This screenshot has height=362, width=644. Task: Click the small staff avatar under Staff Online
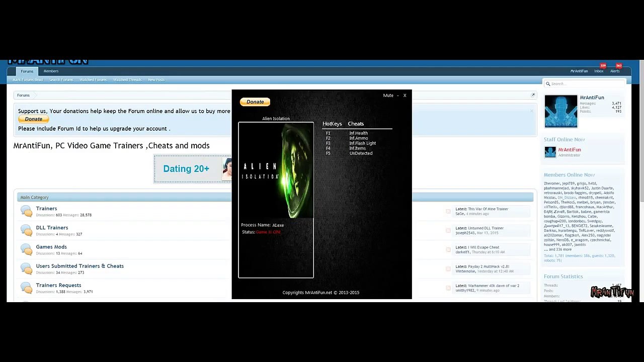tap(550, 152)
